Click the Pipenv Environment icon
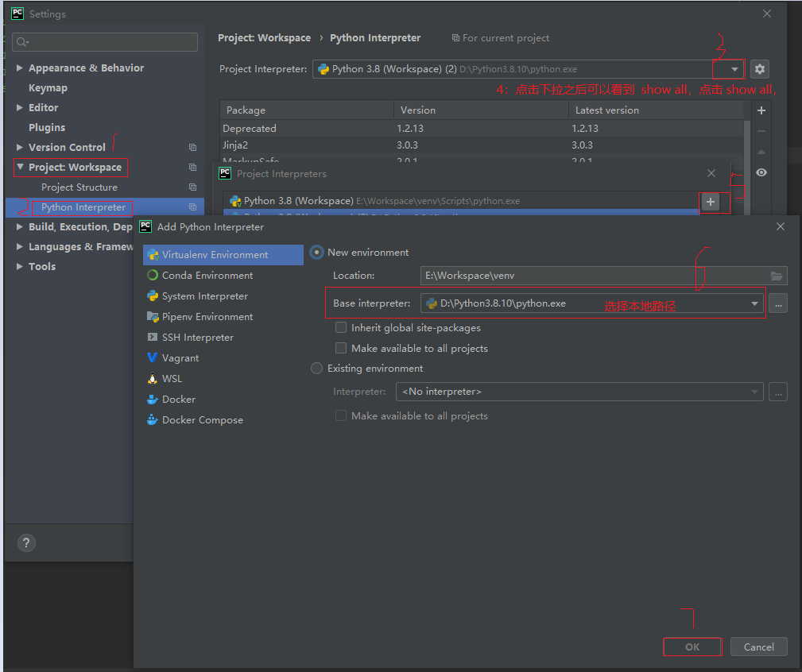 point(153,317)
